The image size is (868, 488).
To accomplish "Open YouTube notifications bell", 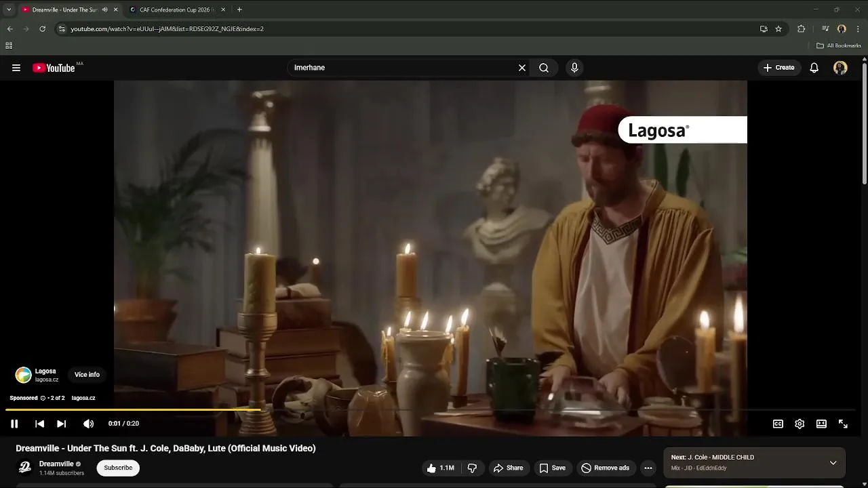I will click(x=814, y=68).
